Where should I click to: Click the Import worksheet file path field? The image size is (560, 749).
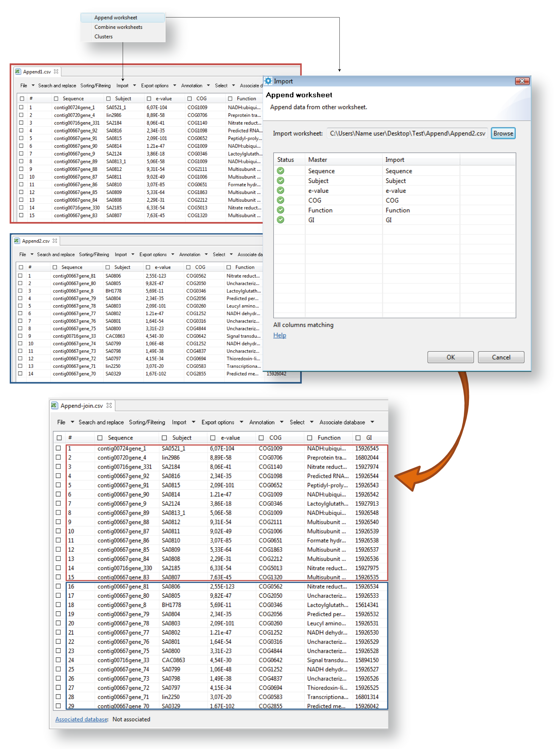tap(407, 133)
